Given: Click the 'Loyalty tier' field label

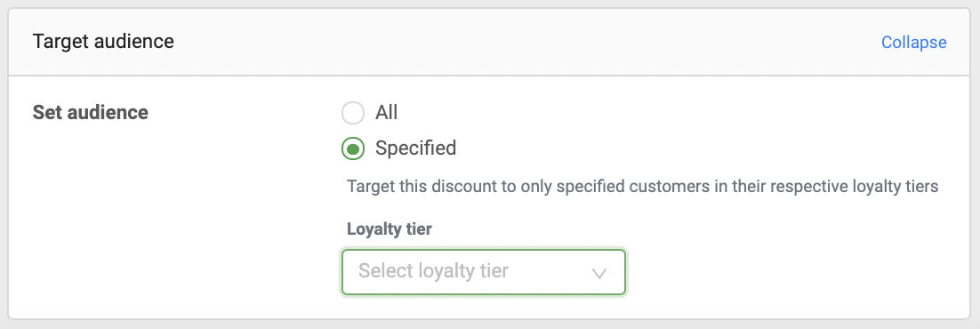Looking at the screenshot, I should pos(390,229).
